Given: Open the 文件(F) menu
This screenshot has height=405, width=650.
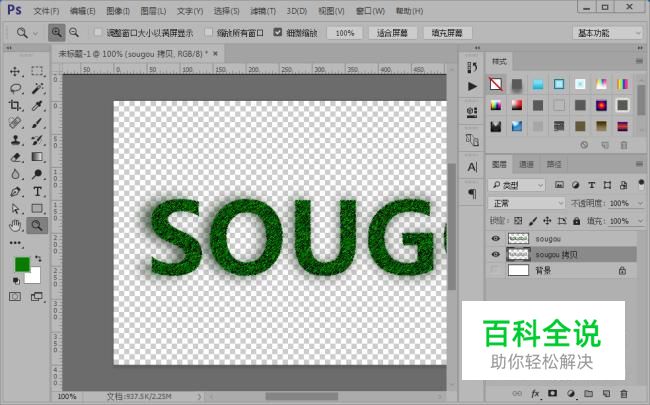Looking at the screenshot, I should click(46, 11).
